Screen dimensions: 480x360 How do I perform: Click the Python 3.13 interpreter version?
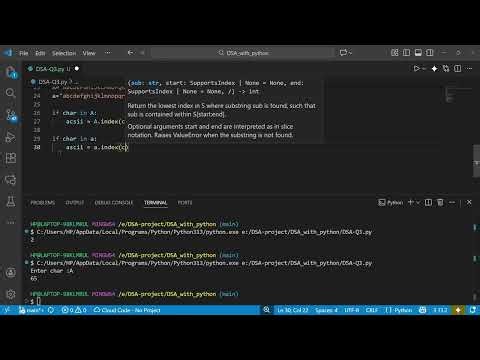(x=440, y=310)
